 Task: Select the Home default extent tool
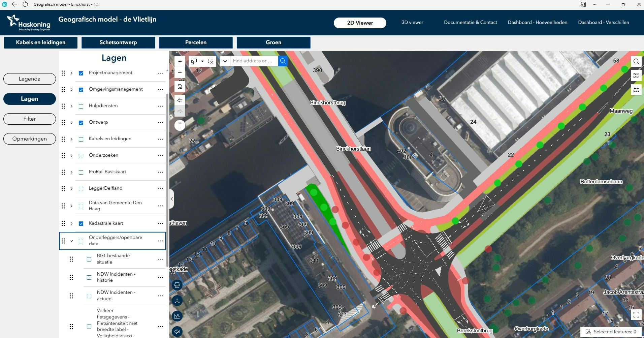180,86
